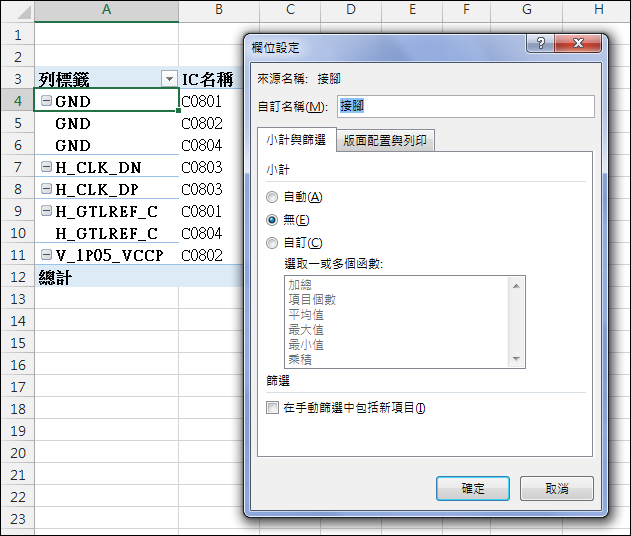Select column G header

pos(526,9)
